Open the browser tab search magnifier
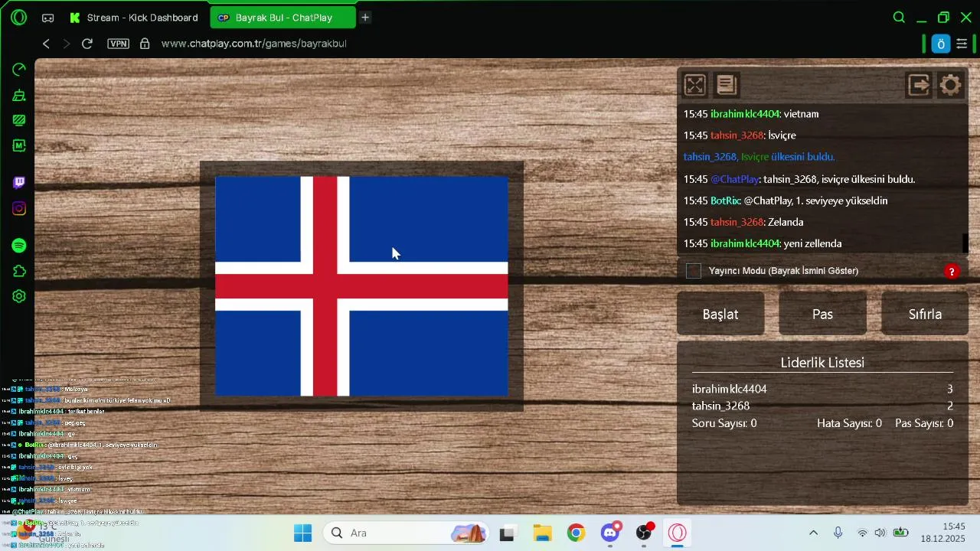This screenshot has width=980, height=551. (x=899, y=18)
